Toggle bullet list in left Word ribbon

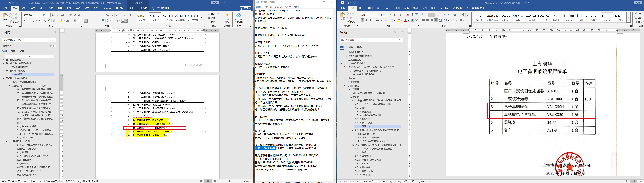(86, 15)
